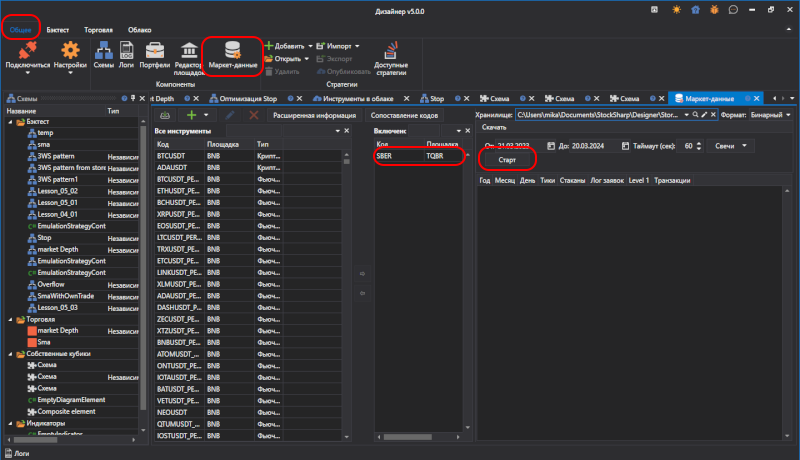Open dropdown next to green plus
The image size is (800, 460).
tap(206, 115)
